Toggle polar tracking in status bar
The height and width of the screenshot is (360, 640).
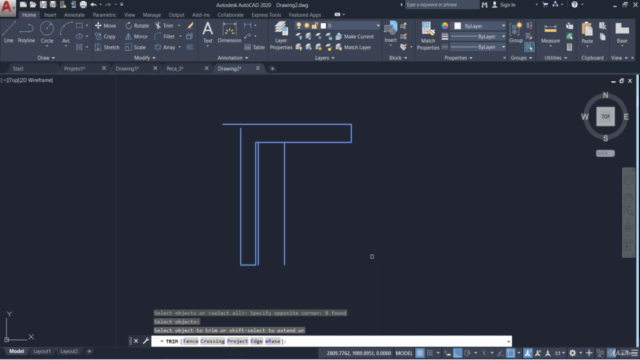tap(467, 353)
